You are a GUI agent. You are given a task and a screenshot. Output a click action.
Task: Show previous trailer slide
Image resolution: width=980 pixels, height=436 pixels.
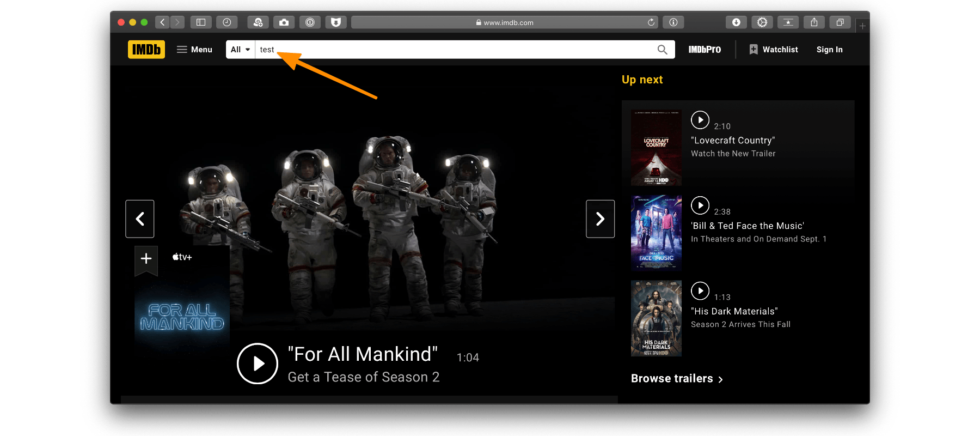click(x=140, y=219)
